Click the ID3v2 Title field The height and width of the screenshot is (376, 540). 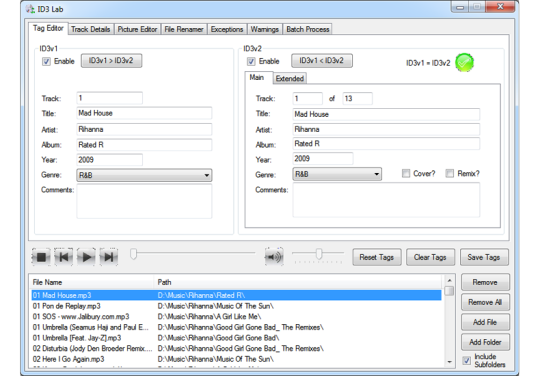tap(386, 114)
